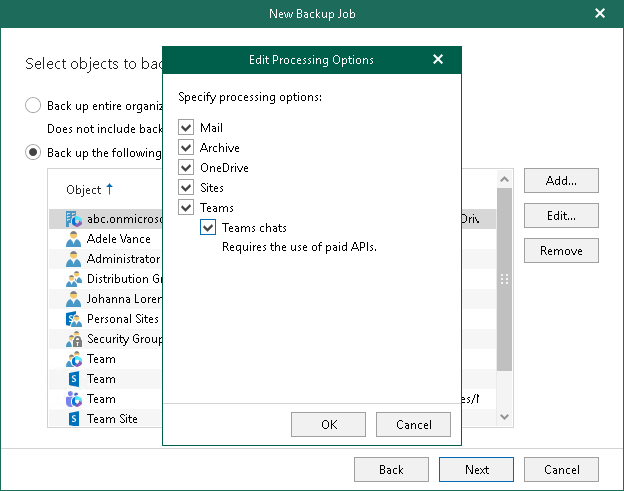Viewport: 624px width, 491px height.
Task: Uncheck the Mail checkbox
Action: point(186,128)
